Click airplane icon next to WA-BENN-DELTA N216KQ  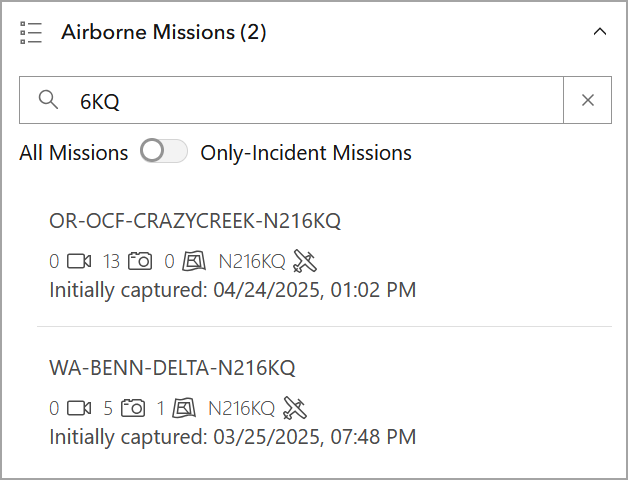pos(294,408)
